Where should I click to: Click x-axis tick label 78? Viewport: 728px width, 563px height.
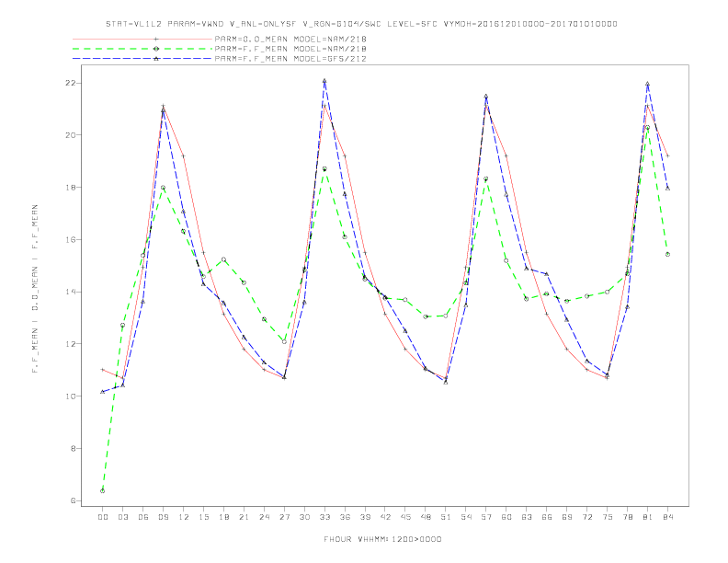click(x=628, y=517)
